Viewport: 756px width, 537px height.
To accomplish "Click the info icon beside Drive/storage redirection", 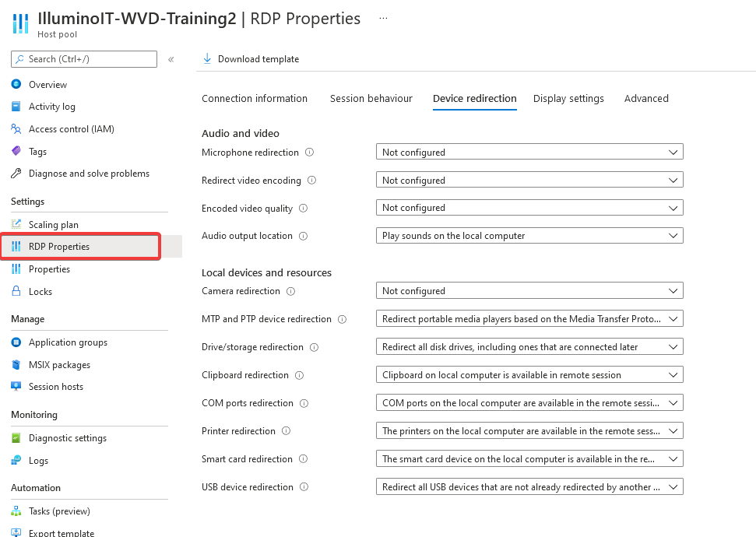I will tap(314, 347).
